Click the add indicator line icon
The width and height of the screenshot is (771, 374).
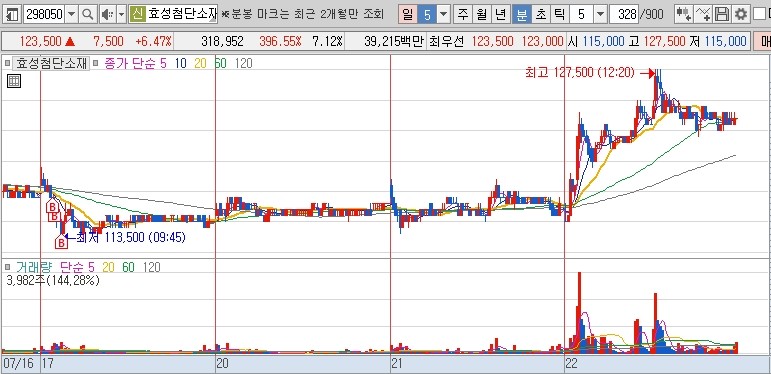pos(704,15)
